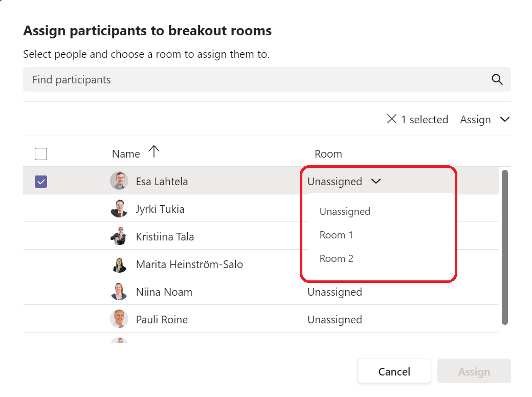Click Esa Lahtela's avatar
Image resolution: width=532 pixels, height=397 pixels.
(x=119, y=181)
